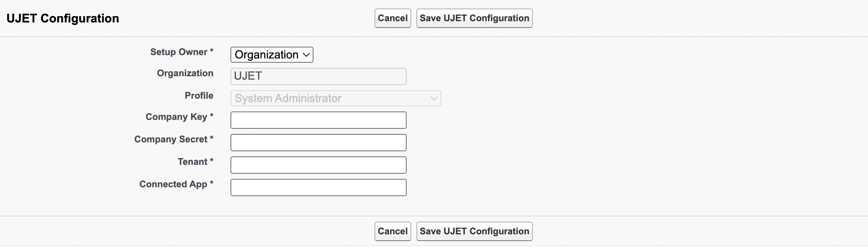Click the Profile dropdown chevron arrow
The image size is (868, 250).
tap(434, 98)
